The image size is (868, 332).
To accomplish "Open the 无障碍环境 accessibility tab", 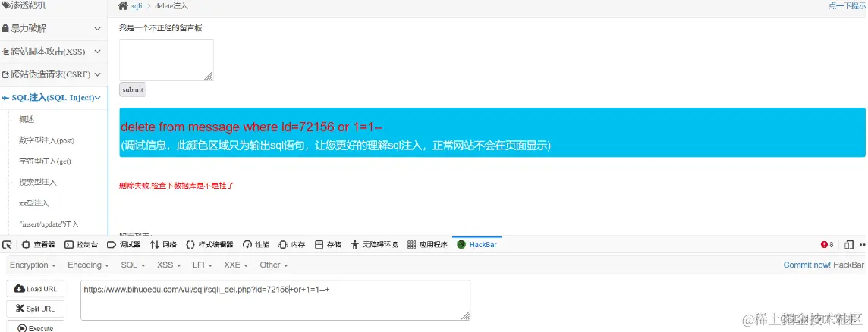I will tap(373, 245).
